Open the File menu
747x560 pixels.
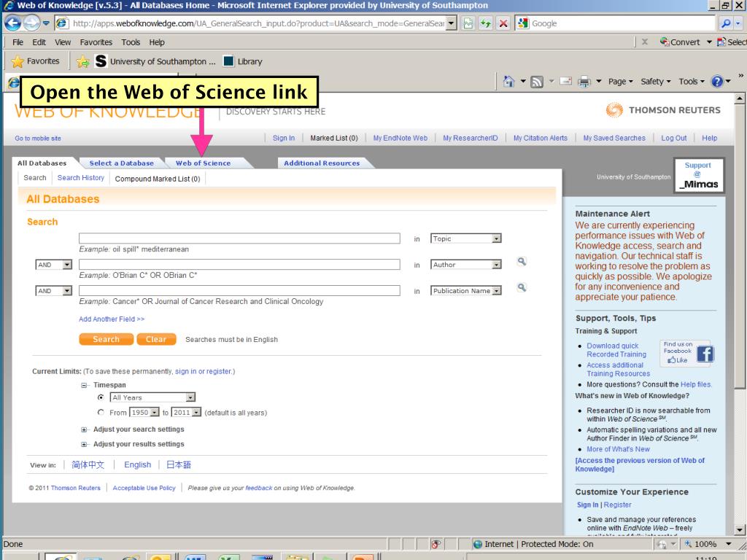pos(18,42)
